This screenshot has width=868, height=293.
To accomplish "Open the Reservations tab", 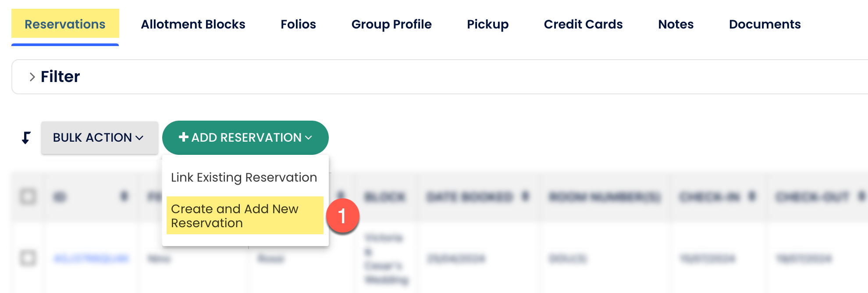I will point(65,24).
